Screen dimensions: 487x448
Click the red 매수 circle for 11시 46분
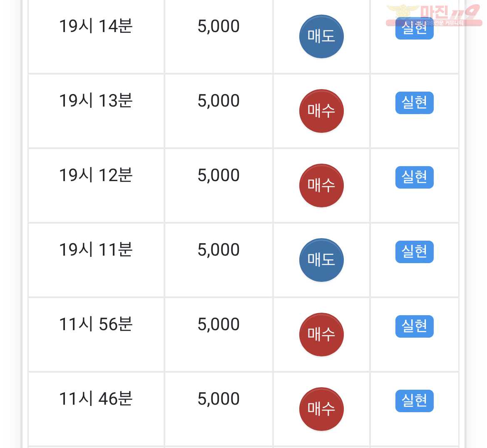coord(321,409)
